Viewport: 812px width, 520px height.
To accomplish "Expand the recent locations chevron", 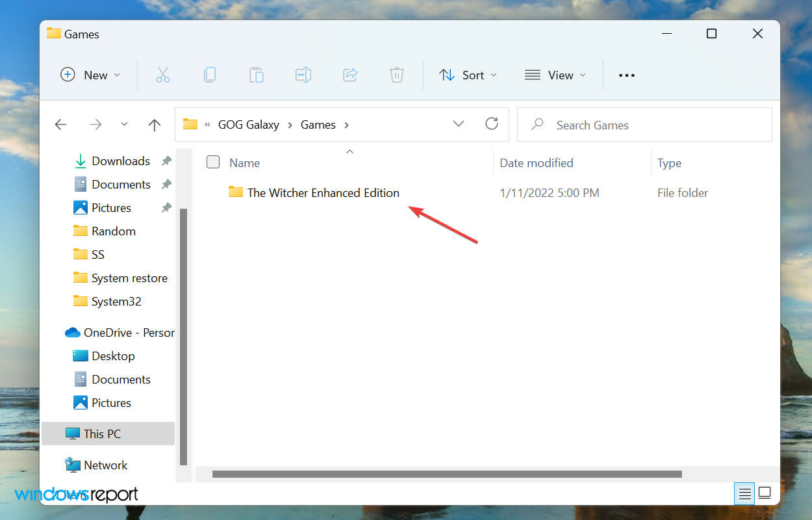I will pyautogui.click(x=124, y=124).
